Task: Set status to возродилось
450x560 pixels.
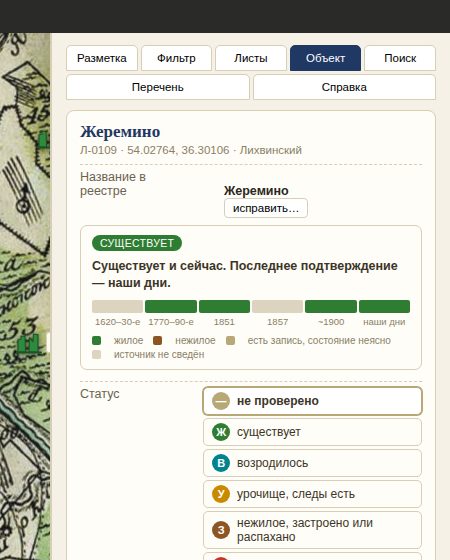Action: pyautogui.click(x=312, y=463)
